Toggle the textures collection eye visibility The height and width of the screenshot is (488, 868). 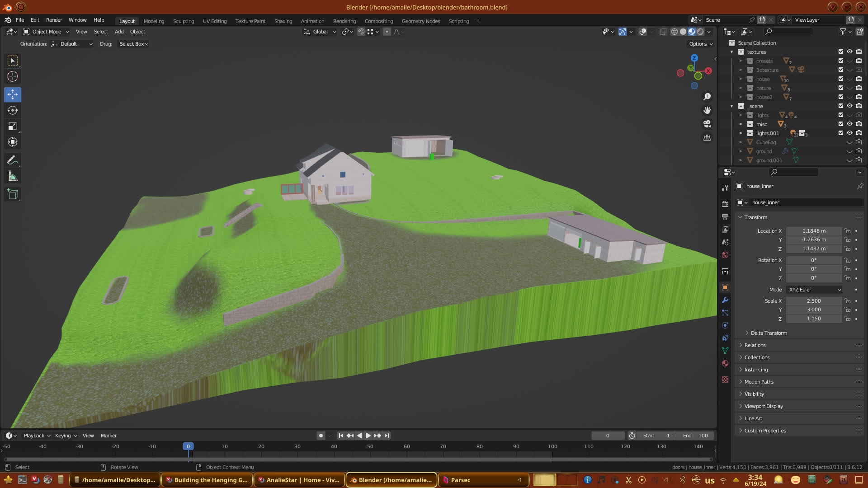click(x=849, y=52)
